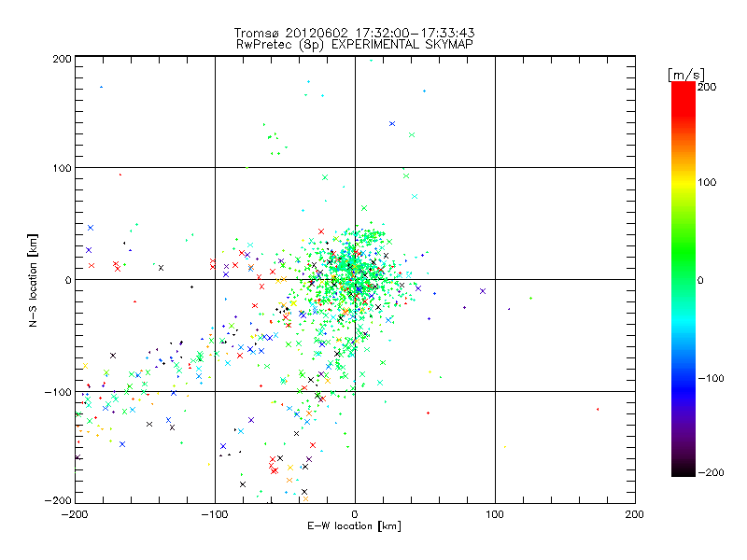Pick the green middle of the velocity colorbar
Viewport: 747px width, 560px height.
(x=684, y=267)
